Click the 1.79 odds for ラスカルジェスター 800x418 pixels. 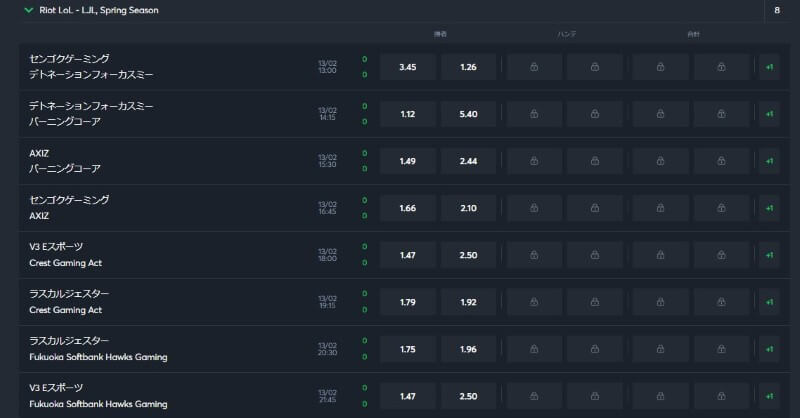pos(407,302)
